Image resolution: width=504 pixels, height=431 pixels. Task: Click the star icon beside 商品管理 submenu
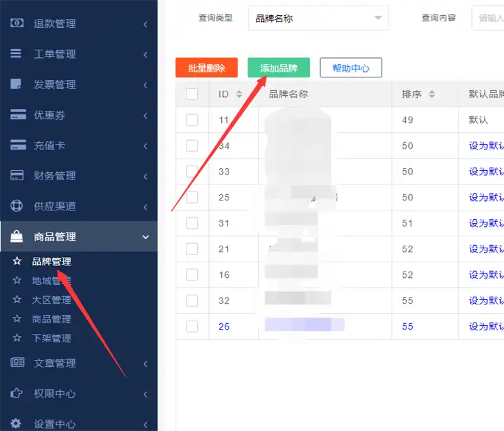click(x=17, y=319)
